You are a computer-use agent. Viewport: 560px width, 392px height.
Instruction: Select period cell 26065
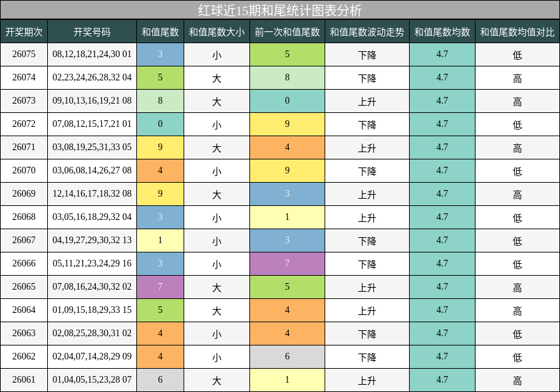point(24,287)
